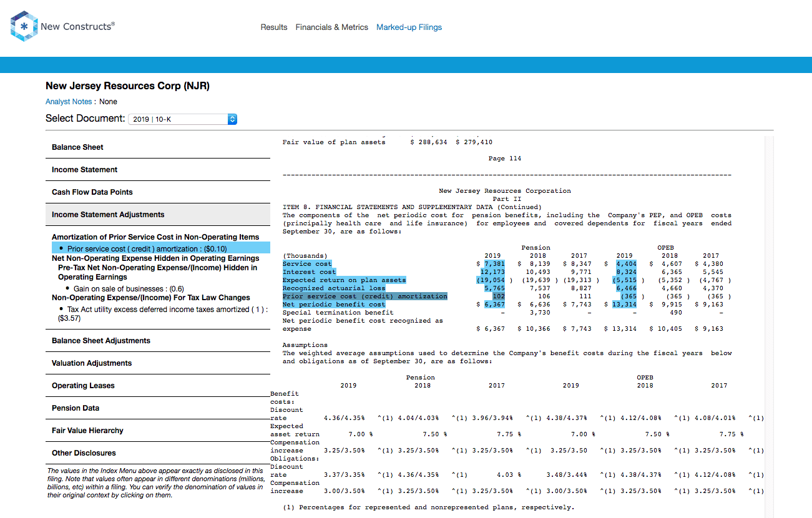
Task: Open Financials & Metrics page
Action: pos(332,27)
